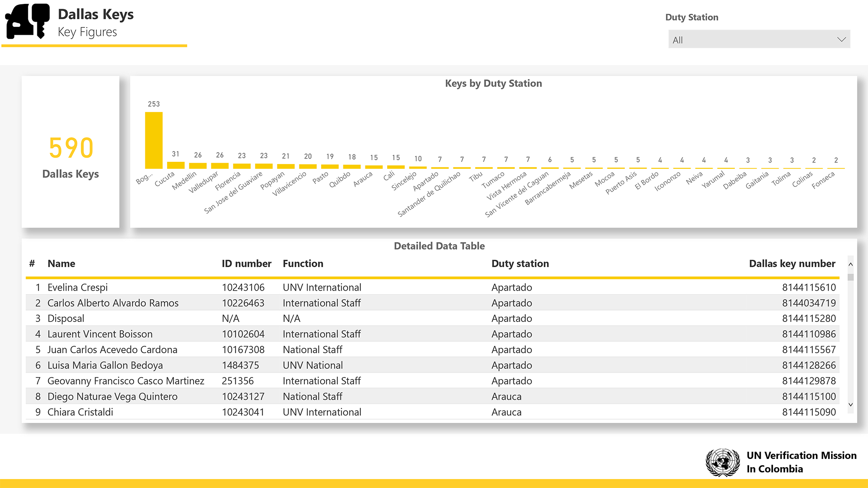This screenshot has width=868, height=488.
Task: Sort by Duty station column header
Action: [x=520, y=264]
